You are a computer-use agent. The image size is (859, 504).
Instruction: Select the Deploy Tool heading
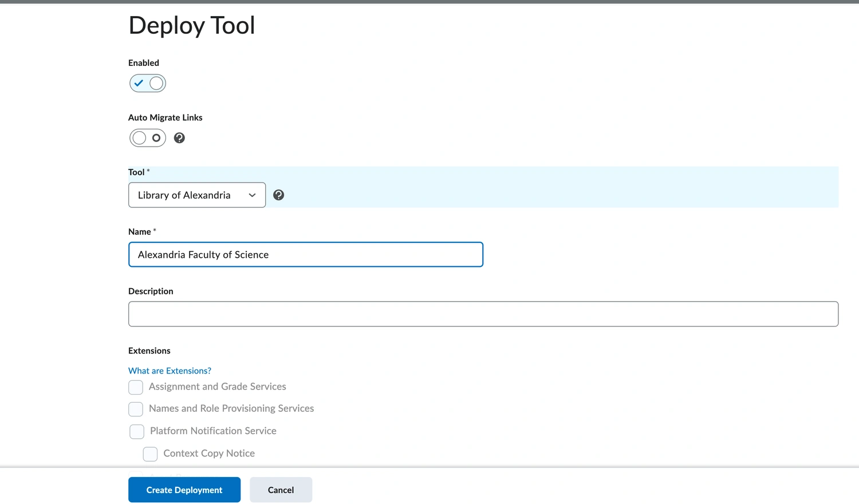pyautogui.click(x=192, y=26)
